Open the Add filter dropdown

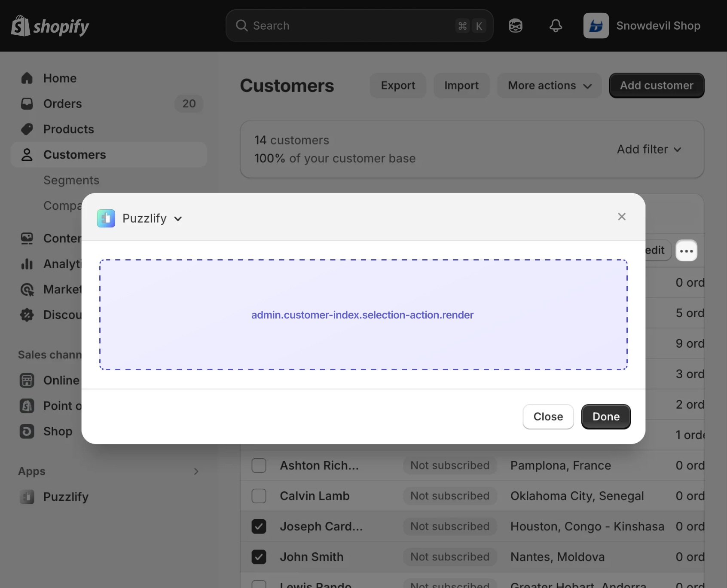pyautogui.click(x=649, y=149)
